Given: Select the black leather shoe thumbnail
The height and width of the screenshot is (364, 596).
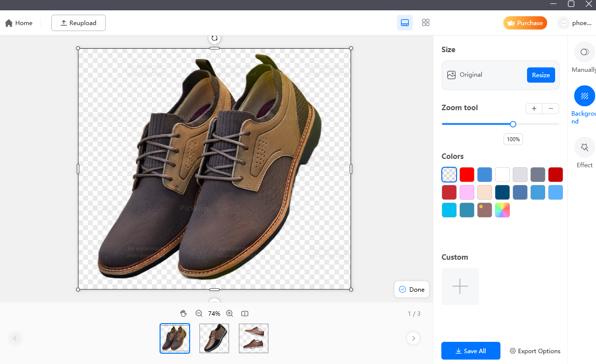Looking at the screenshot, I should [x=214, y=338].
